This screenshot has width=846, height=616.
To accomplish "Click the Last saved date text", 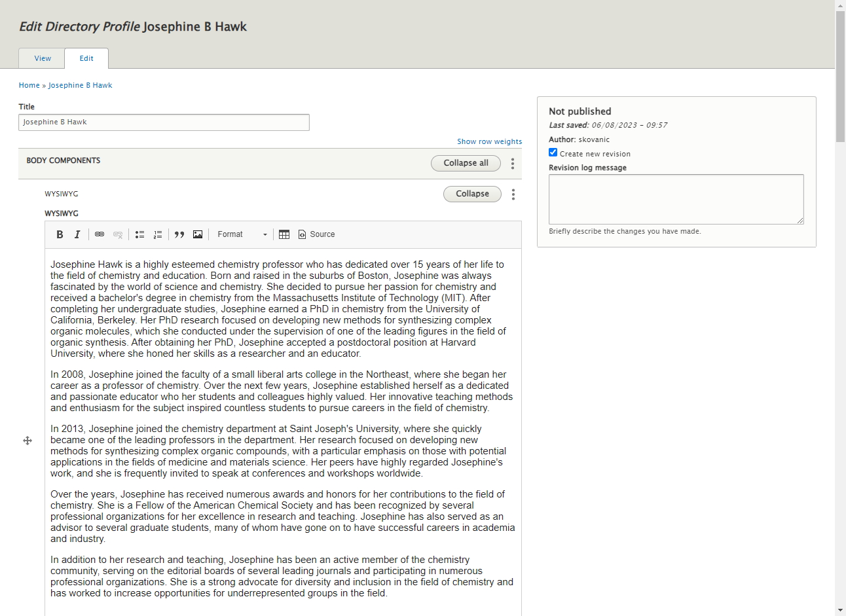I will (x=608, y=125).
